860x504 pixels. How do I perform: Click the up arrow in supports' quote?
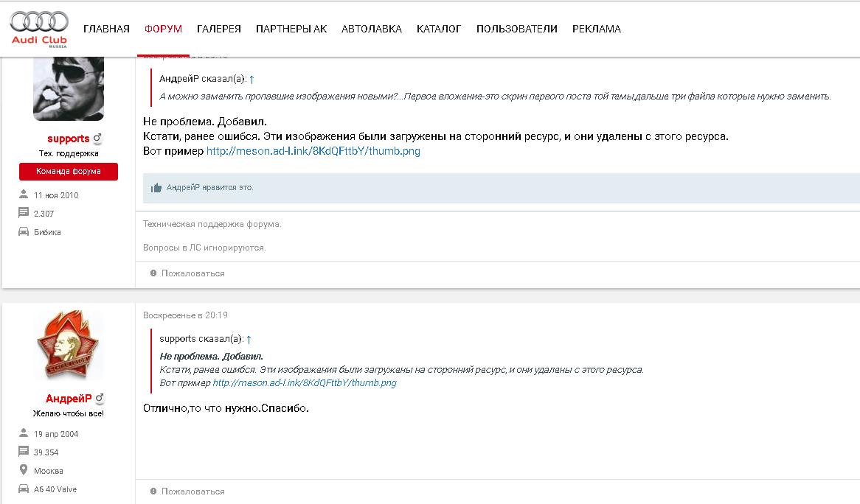[249, 339]
